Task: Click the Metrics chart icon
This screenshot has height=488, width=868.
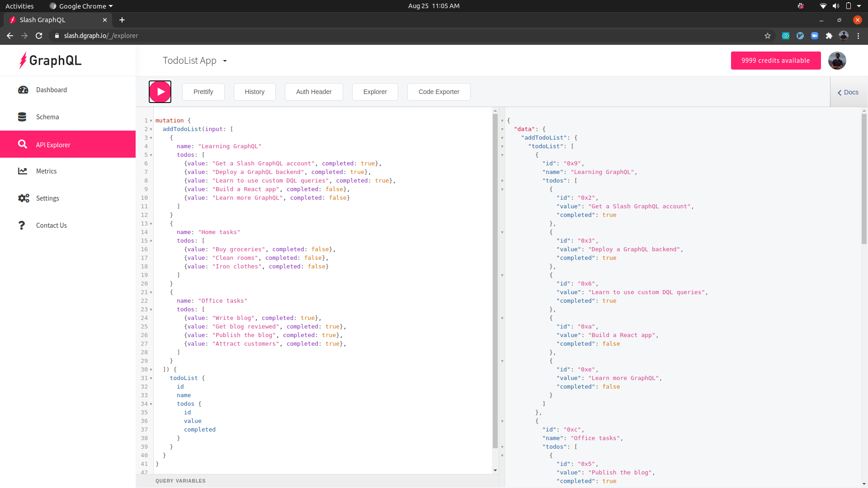Action: pyautogui.click(x=23, y=171)
